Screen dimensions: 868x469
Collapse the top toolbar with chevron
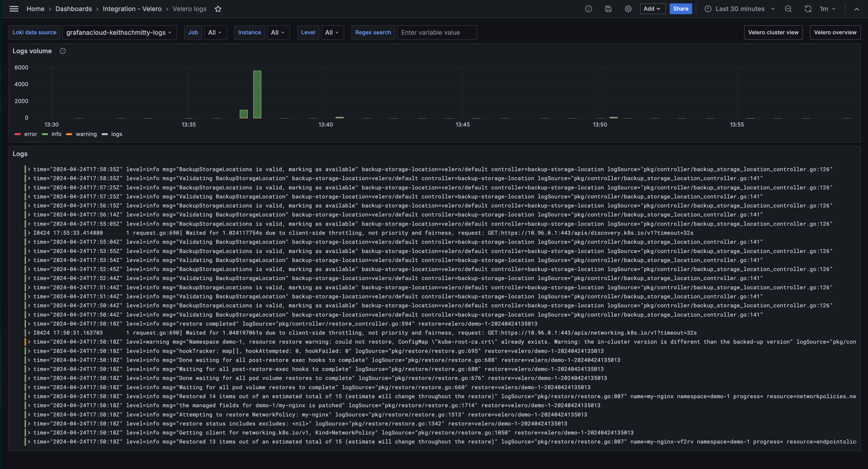[856, 9]
